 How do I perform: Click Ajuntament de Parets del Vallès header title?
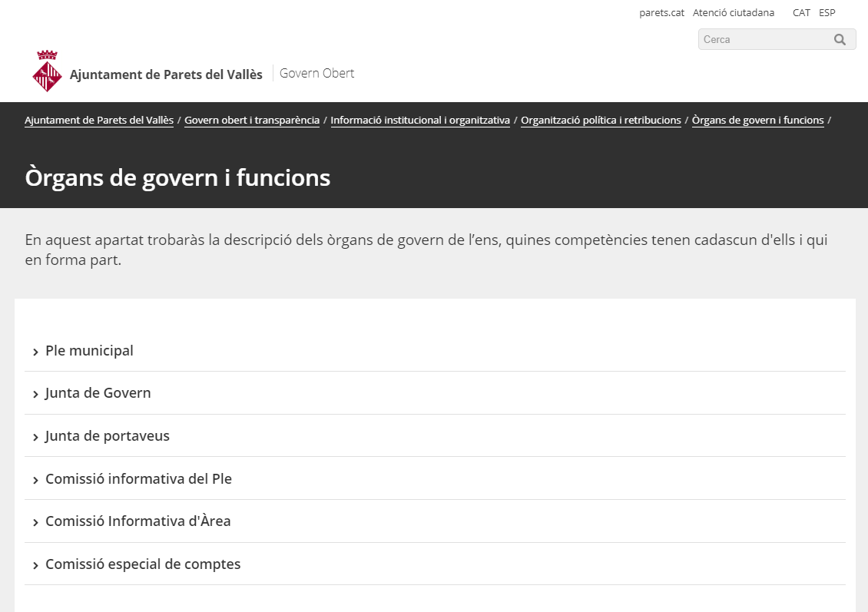[166, 74]
